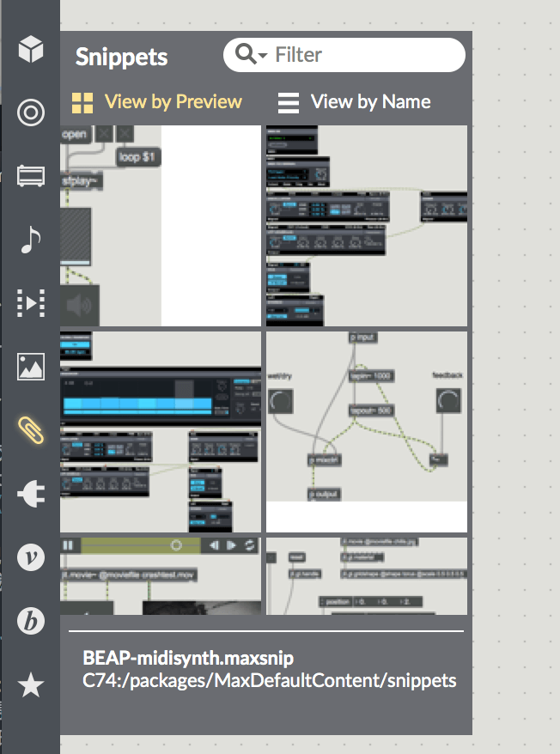Image resolution: width=560 pixels, height=754 pixels.
Task: Switch to View by Preview
Action: [x=157, y=102]
